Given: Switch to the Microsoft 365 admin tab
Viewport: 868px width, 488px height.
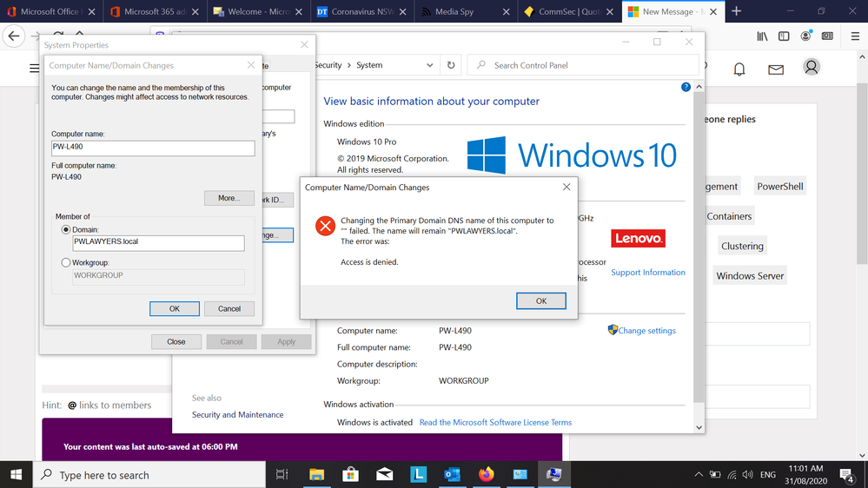Looking at the screenshot, I should point(154,11).
